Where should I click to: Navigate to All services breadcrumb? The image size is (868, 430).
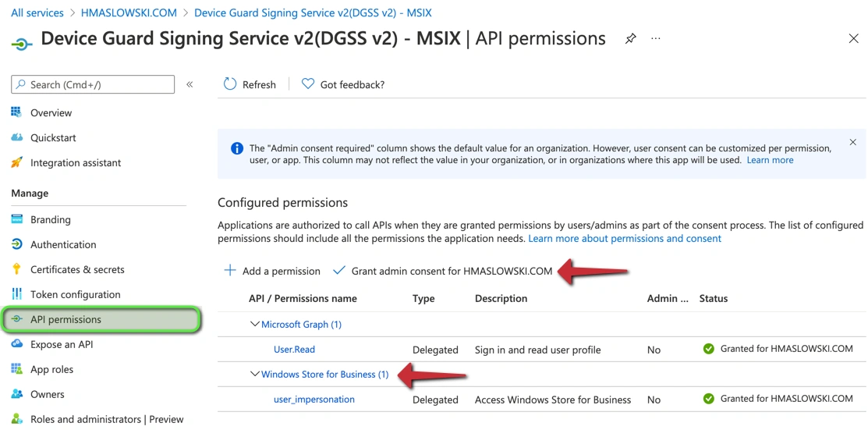click(x=37, y=12)
